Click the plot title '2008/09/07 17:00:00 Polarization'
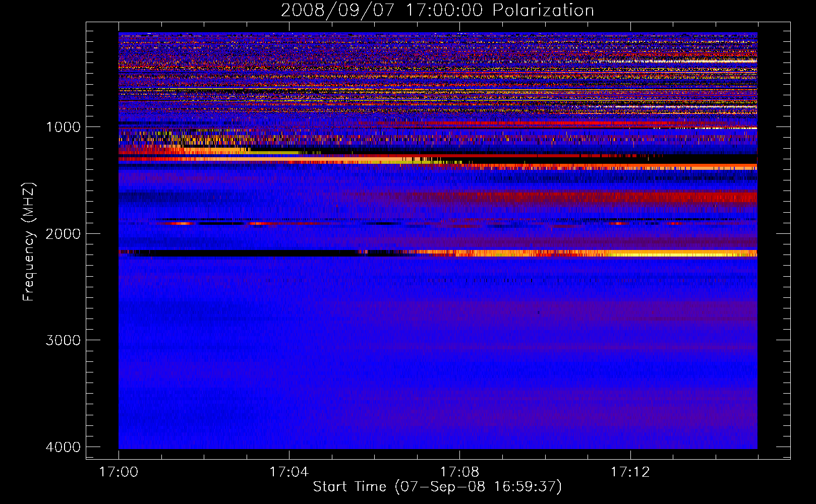 437,11
